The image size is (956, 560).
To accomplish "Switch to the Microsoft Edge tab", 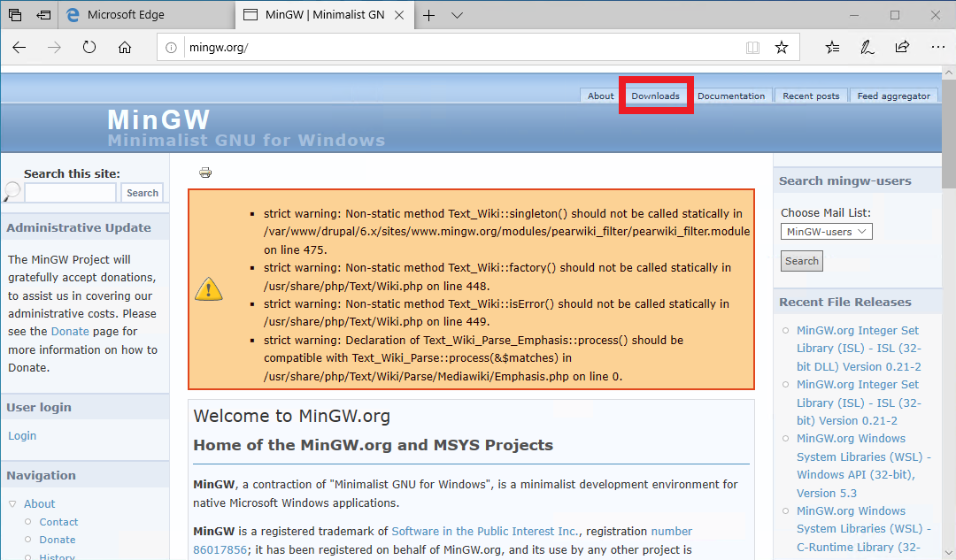I will [x=146, y=15].
